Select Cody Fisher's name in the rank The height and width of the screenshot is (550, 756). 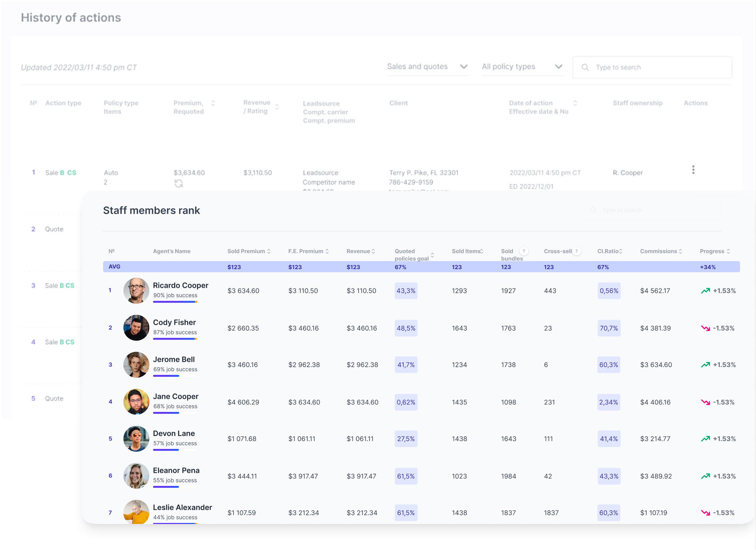click(x=174, y=322)
